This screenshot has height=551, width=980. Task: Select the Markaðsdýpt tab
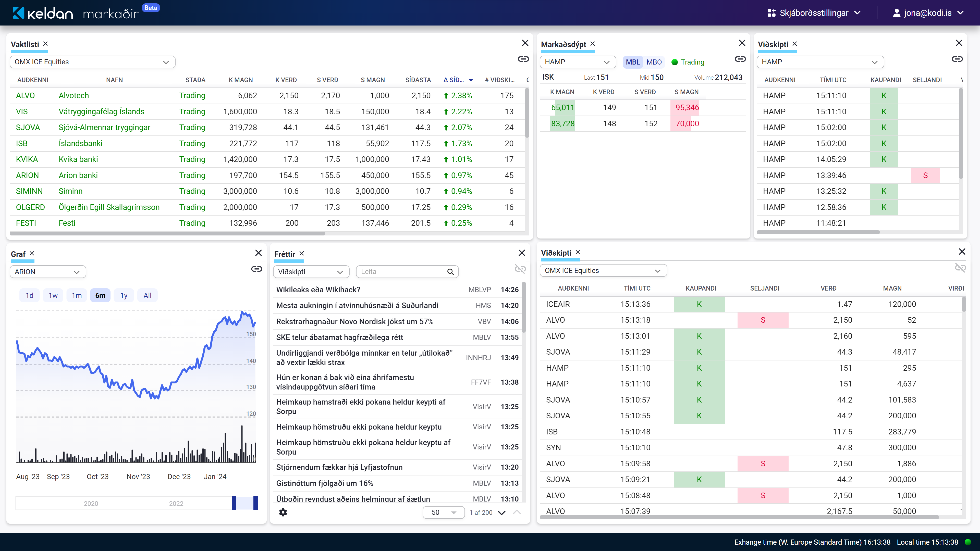(563, 44)
